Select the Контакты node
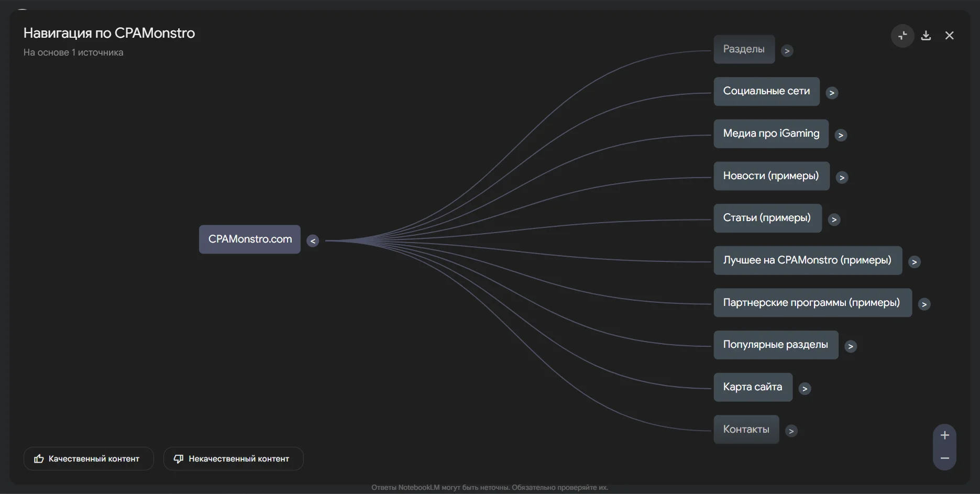Viewport: 980px width, 494px height. pos(746,430)
